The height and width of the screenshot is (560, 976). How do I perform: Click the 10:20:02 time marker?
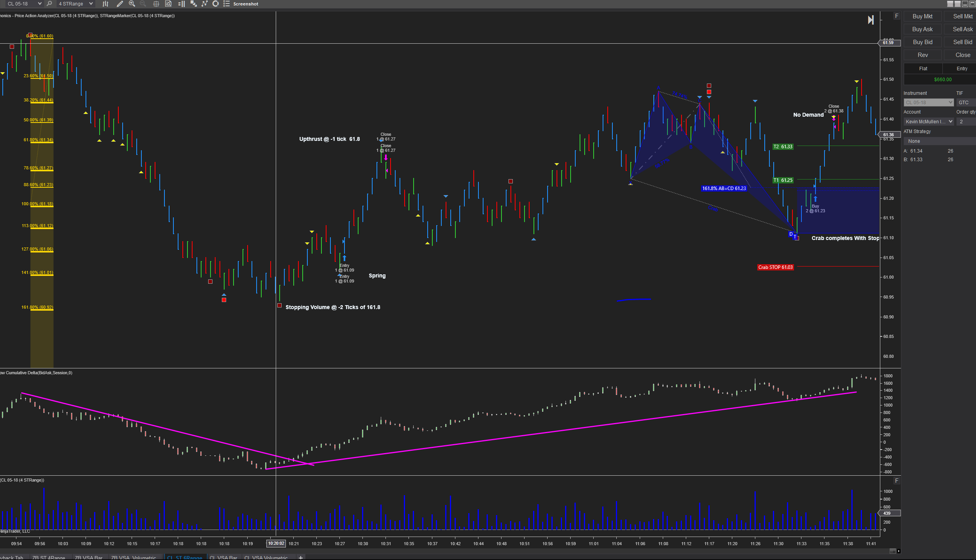coord(276,544)
